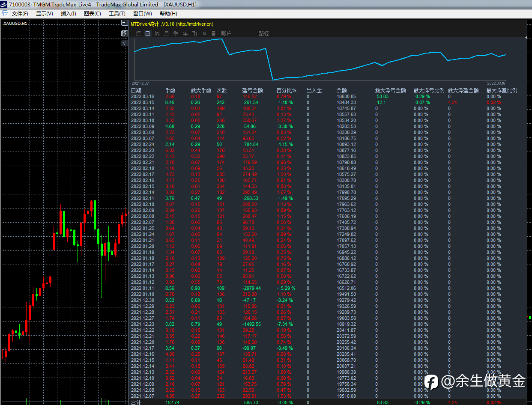This screenshot has width=532, height=405.
Task: Click the MTDriver统计 V3.10 title link
Action: (x=172, y=24)
